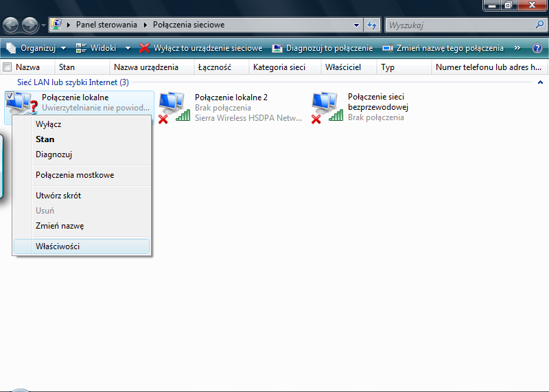Toggle the Połączenie lokalne item checkbox

coord(10,97)
